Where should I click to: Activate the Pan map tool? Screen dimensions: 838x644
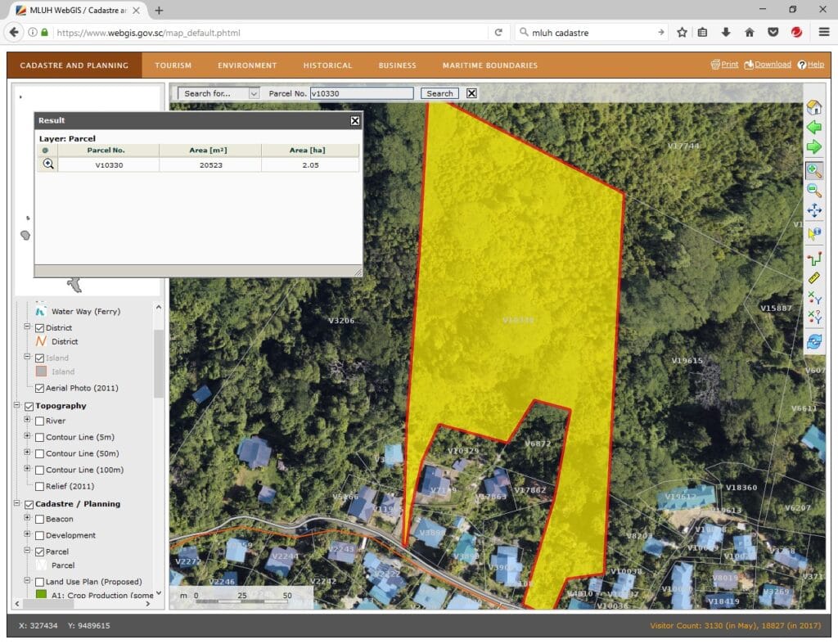[x=813, y=211]
